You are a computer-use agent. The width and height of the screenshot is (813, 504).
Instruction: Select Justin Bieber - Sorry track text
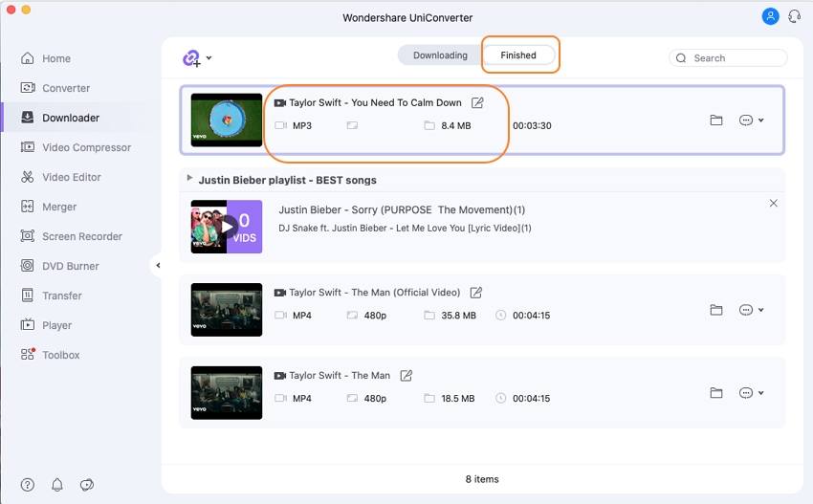402,210
